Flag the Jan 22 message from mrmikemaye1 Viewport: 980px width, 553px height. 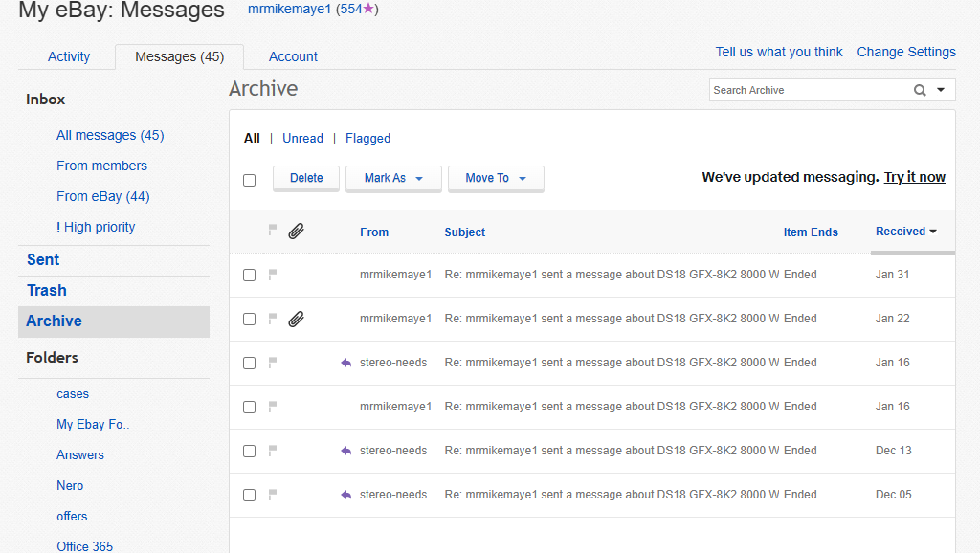click(273, 319)
